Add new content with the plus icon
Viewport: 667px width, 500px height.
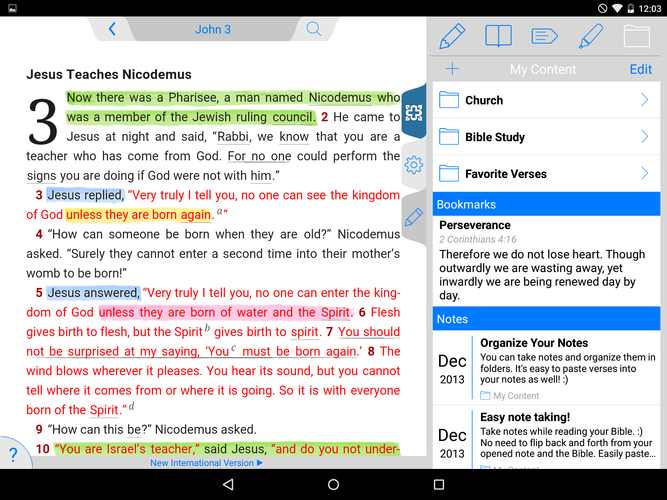[452, 69]
